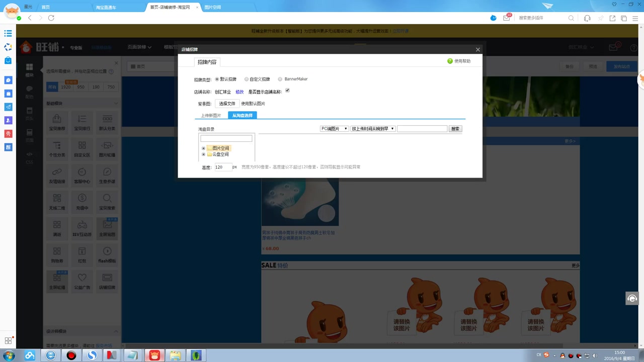The width and height of the screenshot is (644, 362).
Task: Click the 充值中 module icon
Action: tap(82, 201)
